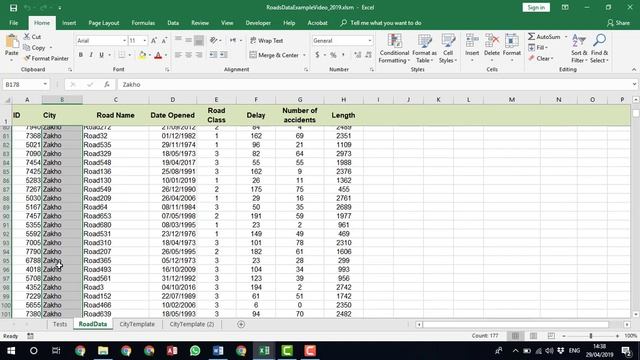
Task: Click the orientation text angle icon
Action: (213, 40)
